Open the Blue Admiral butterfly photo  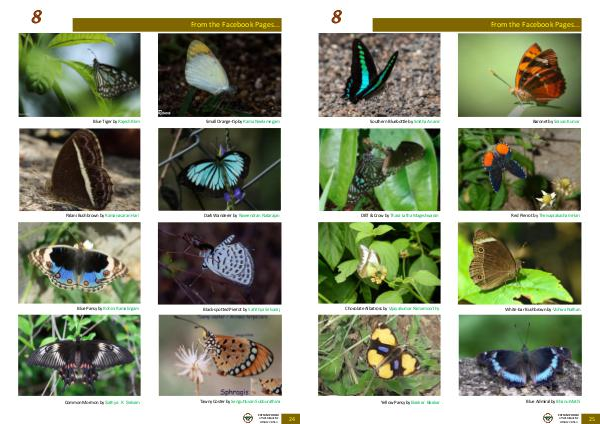point(520,355)
